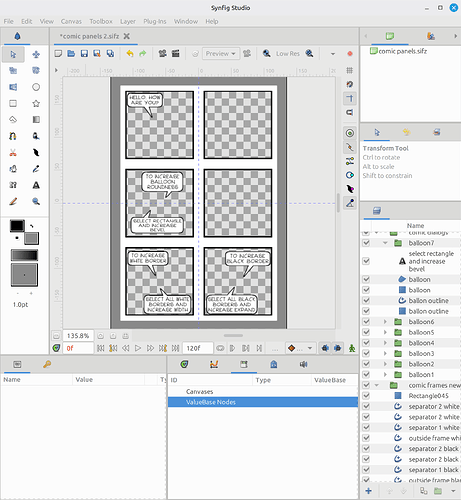Toggle visibility of balloon4 layer

tap(366, 343)
